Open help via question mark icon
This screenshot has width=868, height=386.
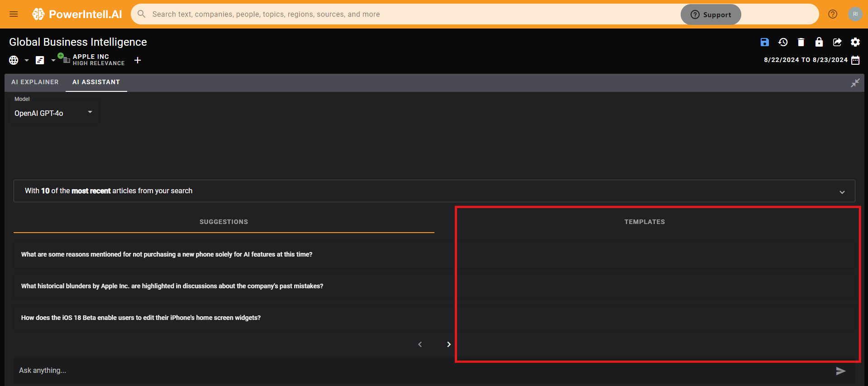[x=833, y=14]
